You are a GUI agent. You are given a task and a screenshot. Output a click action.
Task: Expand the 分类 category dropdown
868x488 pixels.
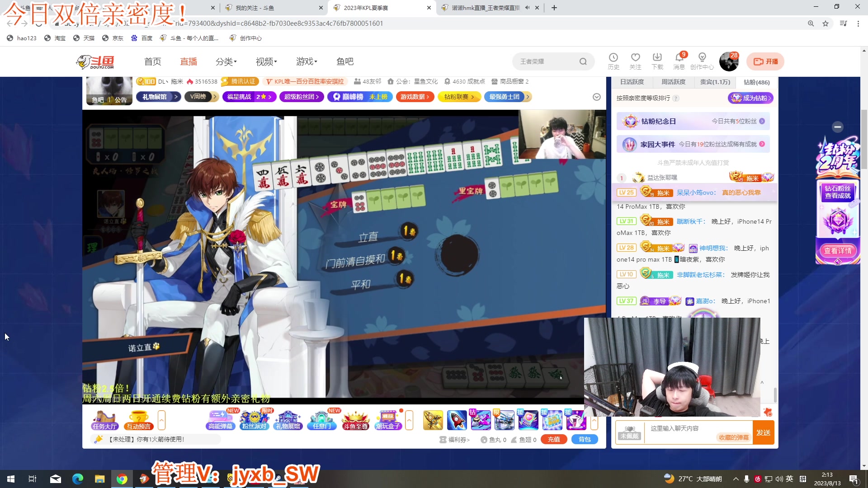tap(226, 61)
